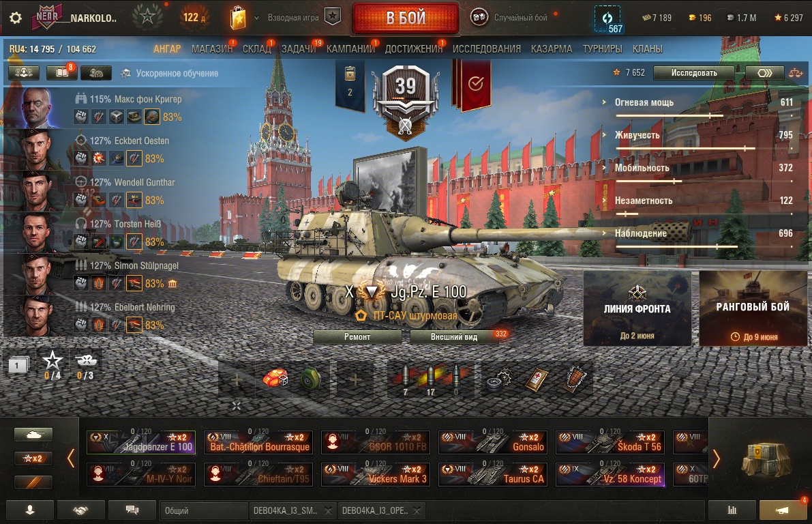
Task: Start battle with В БОЙ button
Action: [x=406, y=18]
